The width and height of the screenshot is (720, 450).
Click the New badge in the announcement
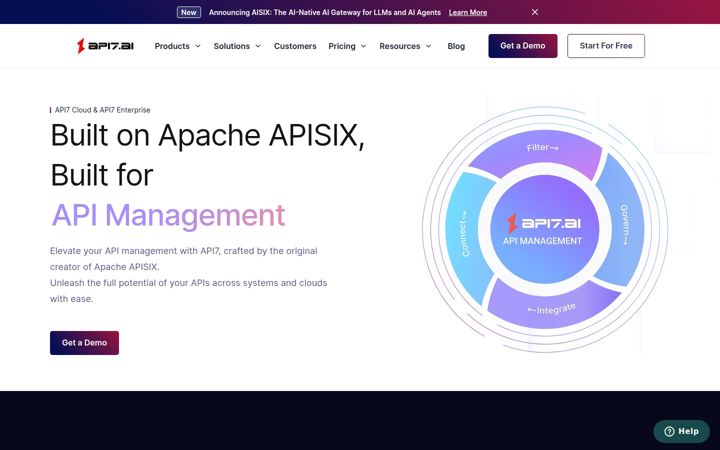coord(189,12)
